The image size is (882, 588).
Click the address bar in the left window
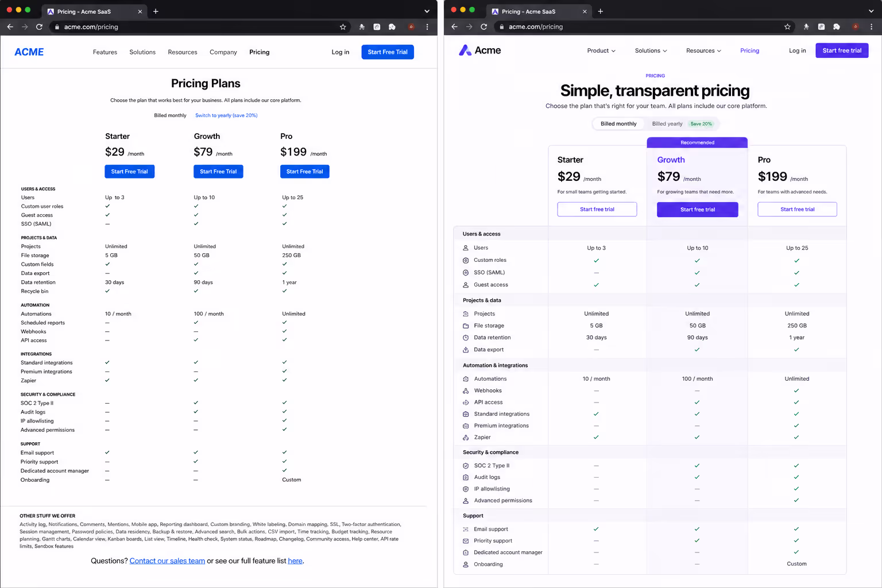pos(201,26)
